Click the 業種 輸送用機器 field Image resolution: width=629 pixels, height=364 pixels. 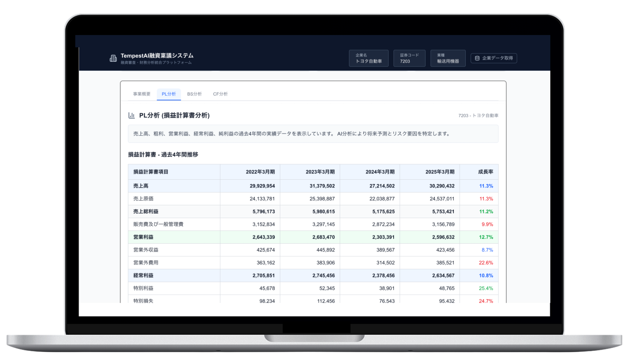click(448, 58)
